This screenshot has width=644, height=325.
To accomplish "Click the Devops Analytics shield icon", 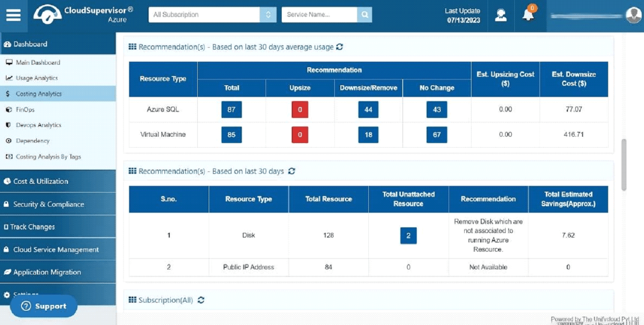I will click(x=8, y=125).
